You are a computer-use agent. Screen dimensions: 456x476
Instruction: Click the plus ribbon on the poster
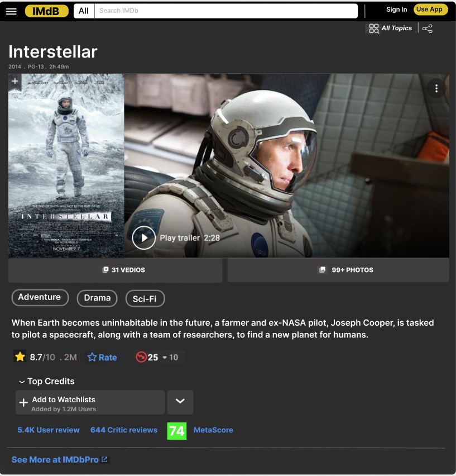(15, 82)
